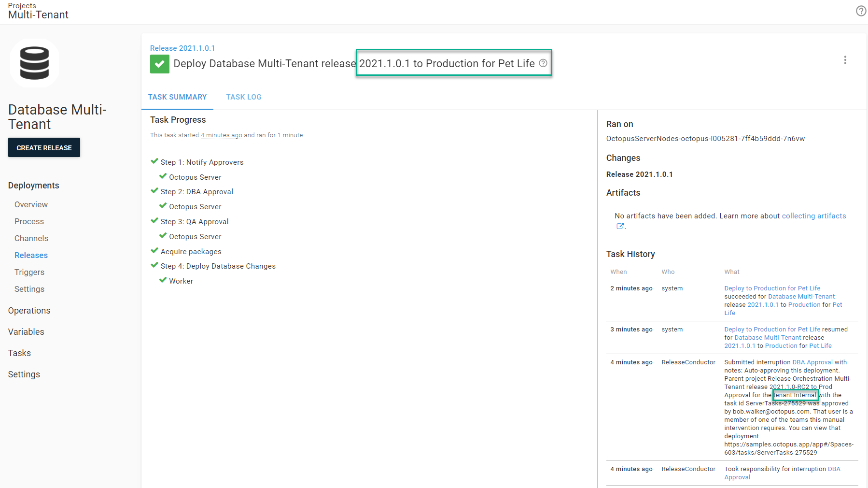
Task: Click the Deploy to Production for Pet Life history link
Action: pos(772,288)
